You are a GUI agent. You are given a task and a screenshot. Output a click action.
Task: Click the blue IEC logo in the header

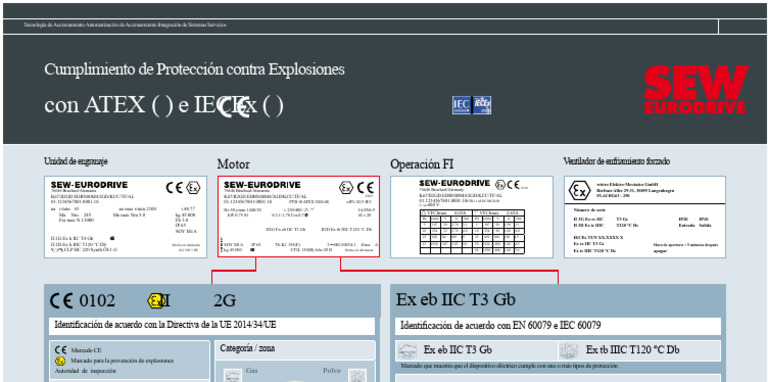(x=461, y=105)
